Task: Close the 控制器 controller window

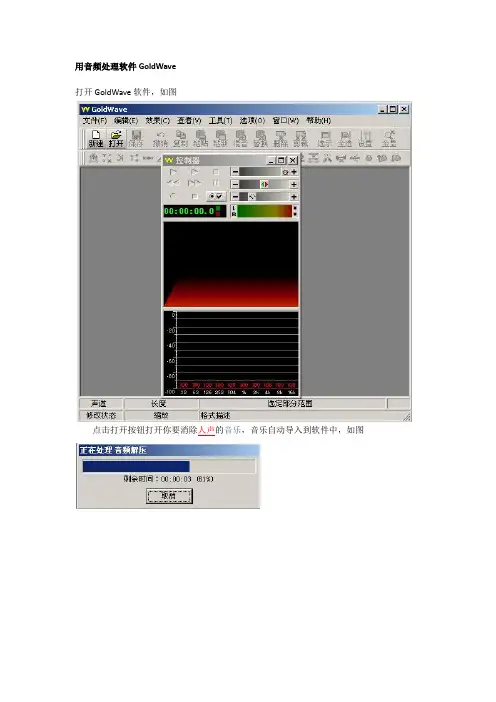Action: click(293, 160)
